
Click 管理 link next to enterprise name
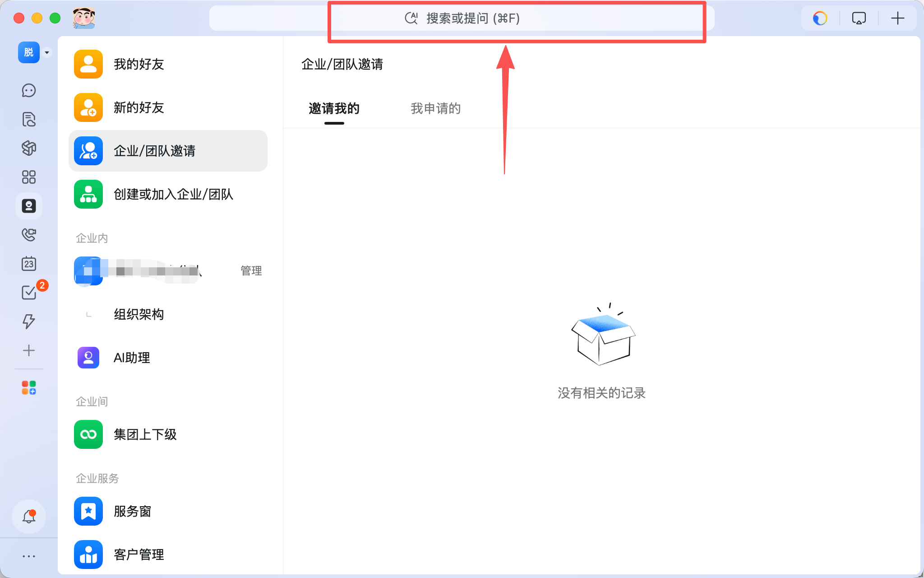coord(251,271)
